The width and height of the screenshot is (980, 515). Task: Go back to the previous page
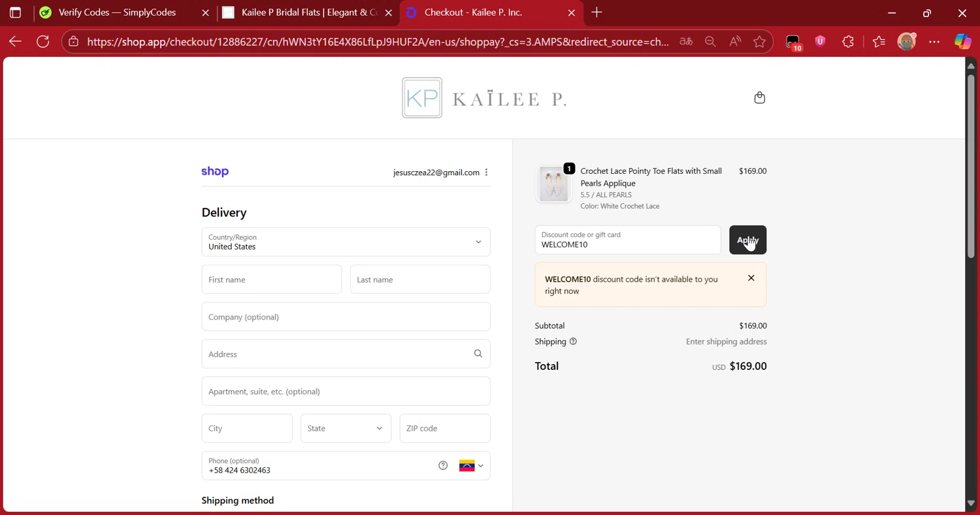click(x=16, y=42)
